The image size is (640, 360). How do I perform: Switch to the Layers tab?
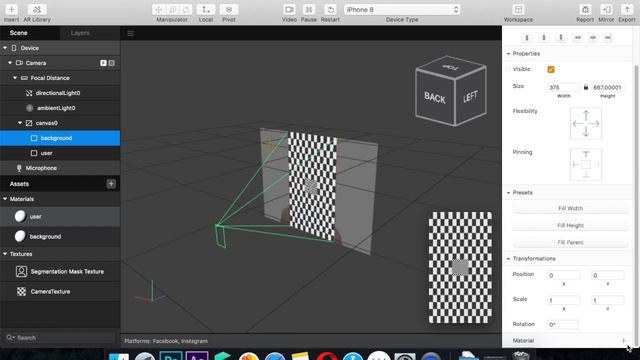[x=80, y=33]
